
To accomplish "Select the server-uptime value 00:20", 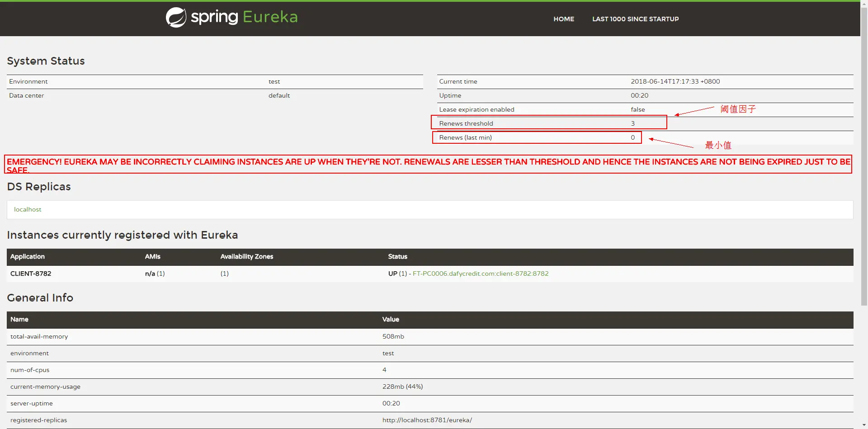I will click(391, 403).
